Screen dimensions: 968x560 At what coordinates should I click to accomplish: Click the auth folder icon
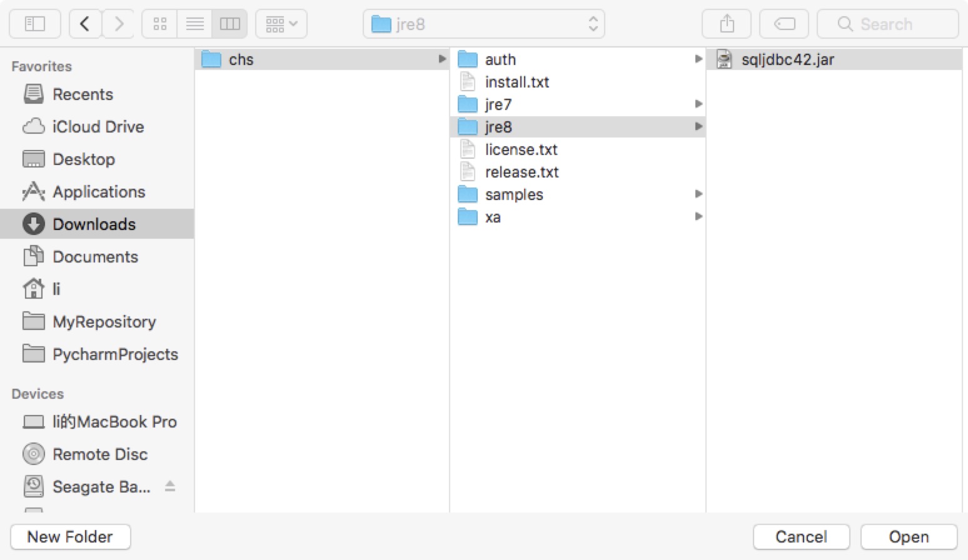468,59
